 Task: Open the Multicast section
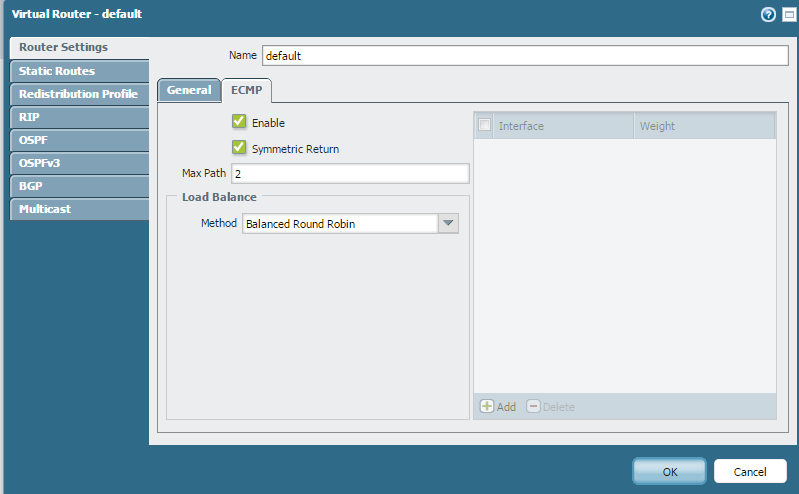[79, 209]
